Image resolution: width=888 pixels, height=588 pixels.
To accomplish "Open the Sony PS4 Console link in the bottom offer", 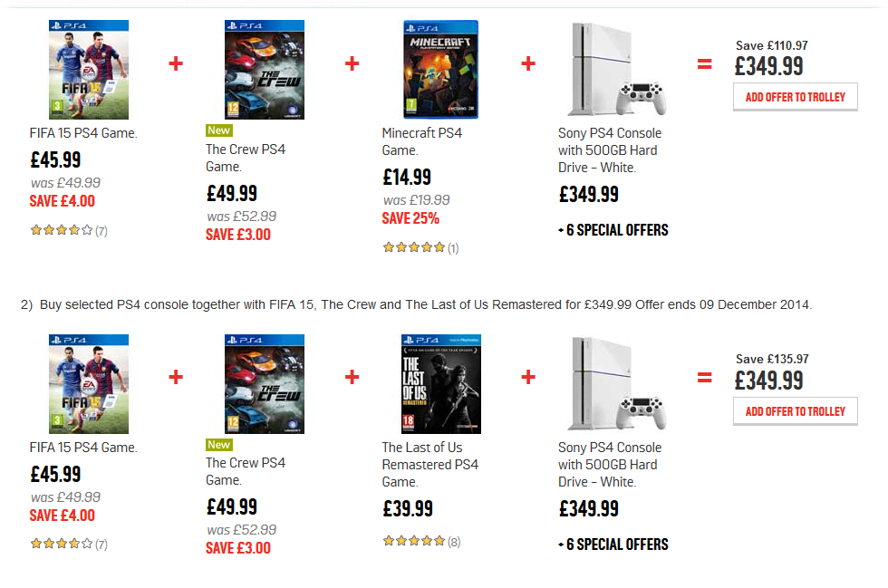I will [609, 464].
